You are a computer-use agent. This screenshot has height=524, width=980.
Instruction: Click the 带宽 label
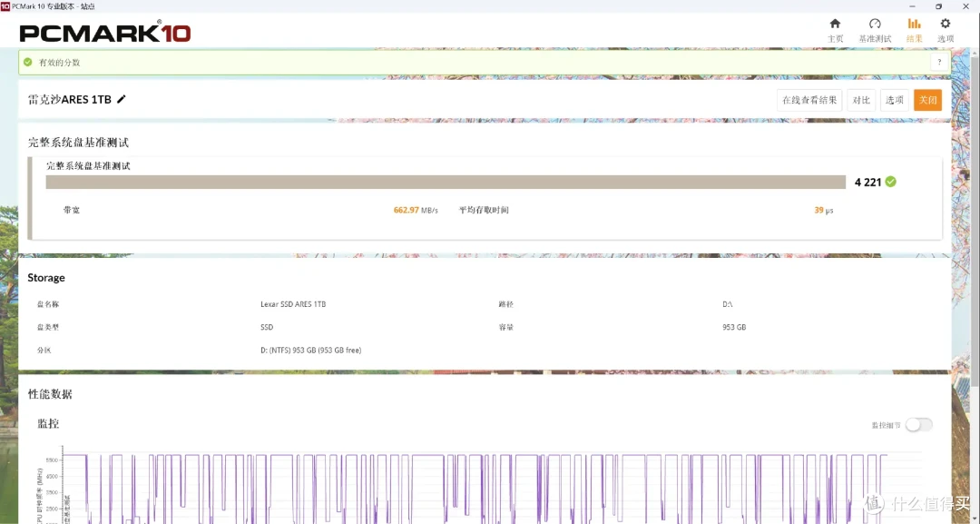pos(72,210)
